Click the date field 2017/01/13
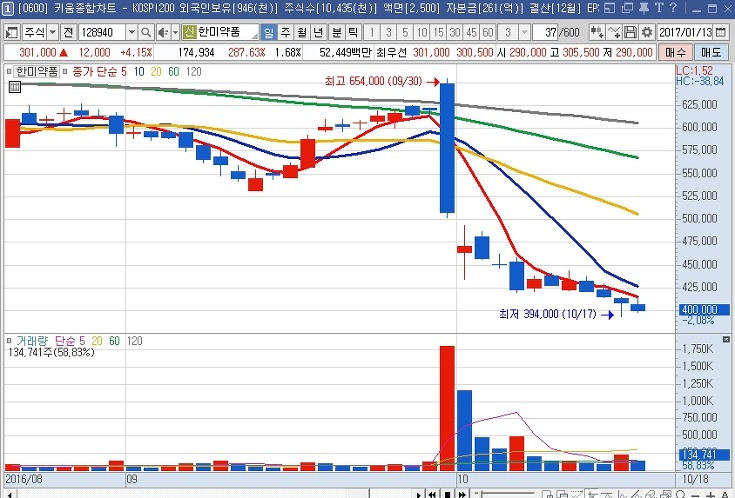Screen dimensions: 735x498 (685, 32)
